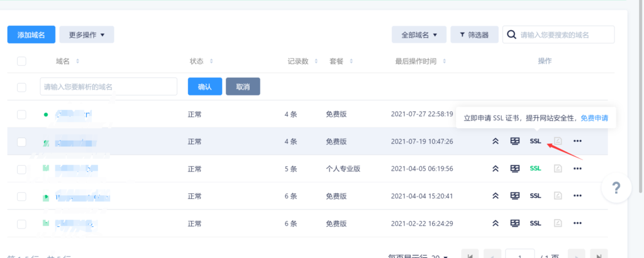Click the blue 添加域名 button
This screenshot has height=258, width=644.
(31, 35)
